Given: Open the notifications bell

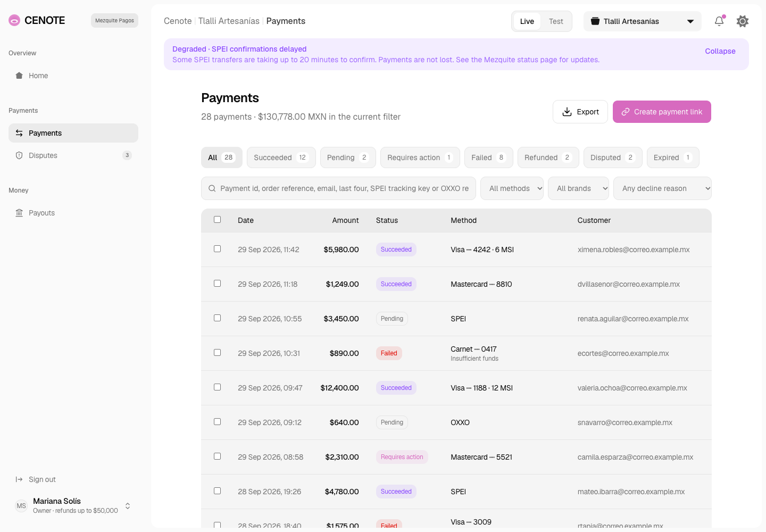Looking at the screenshot, I should 719,21.
